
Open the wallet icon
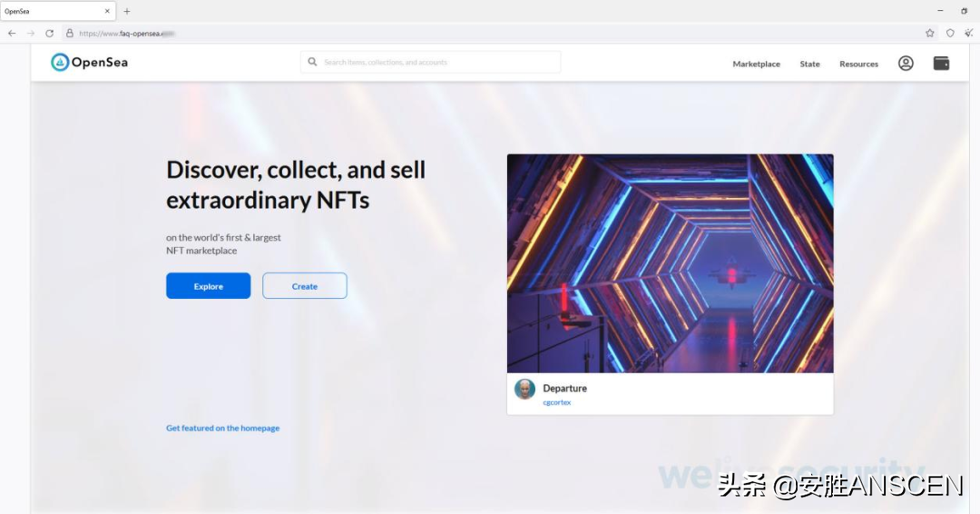coord(941,64)
